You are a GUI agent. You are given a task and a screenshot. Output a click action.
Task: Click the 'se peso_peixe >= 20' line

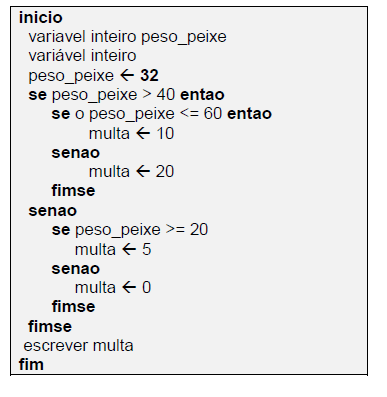[130, 230]
